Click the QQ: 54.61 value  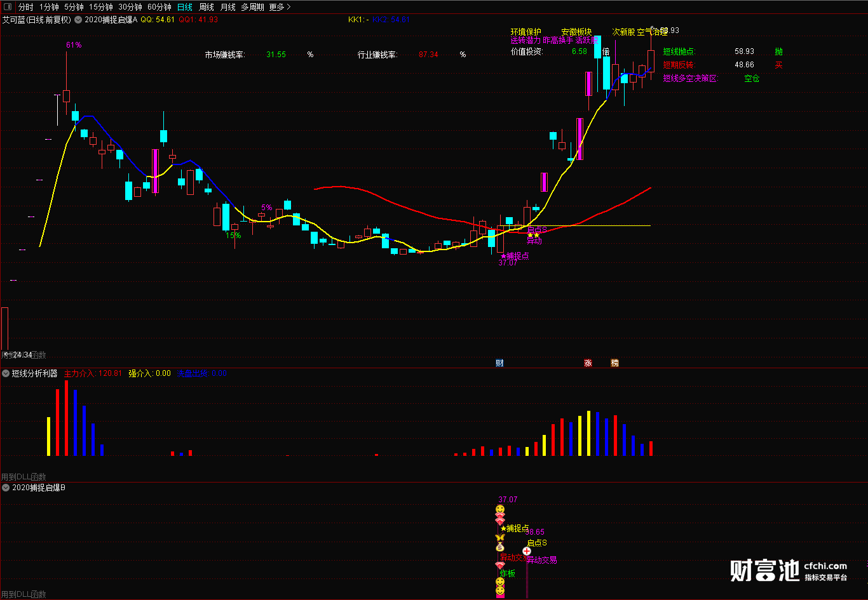tap(158, 20)
